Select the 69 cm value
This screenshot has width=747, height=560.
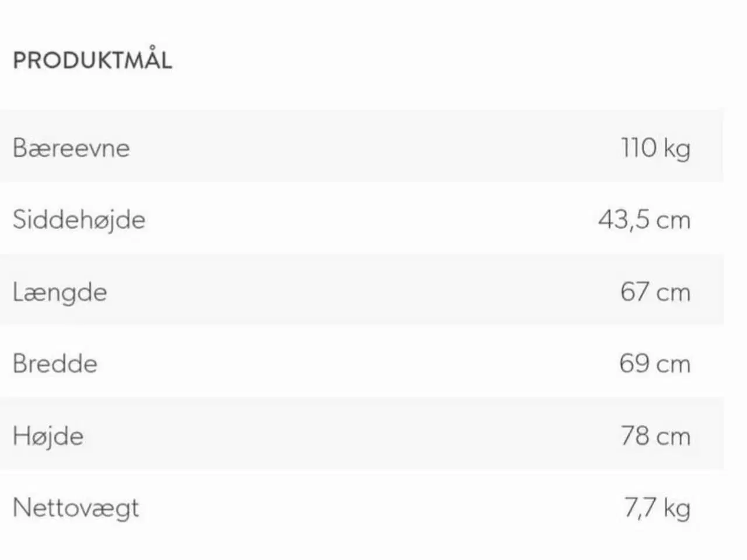655,364
